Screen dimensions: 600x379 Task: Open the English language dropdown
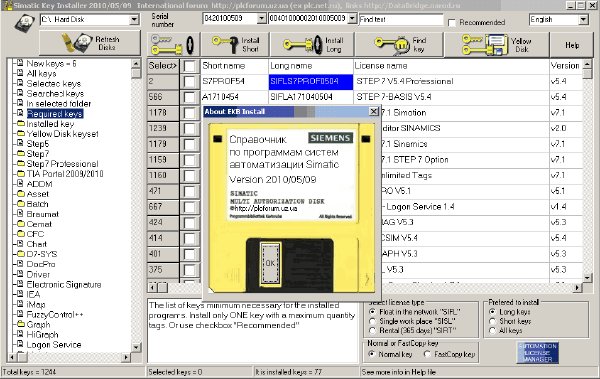coord(583,20)
